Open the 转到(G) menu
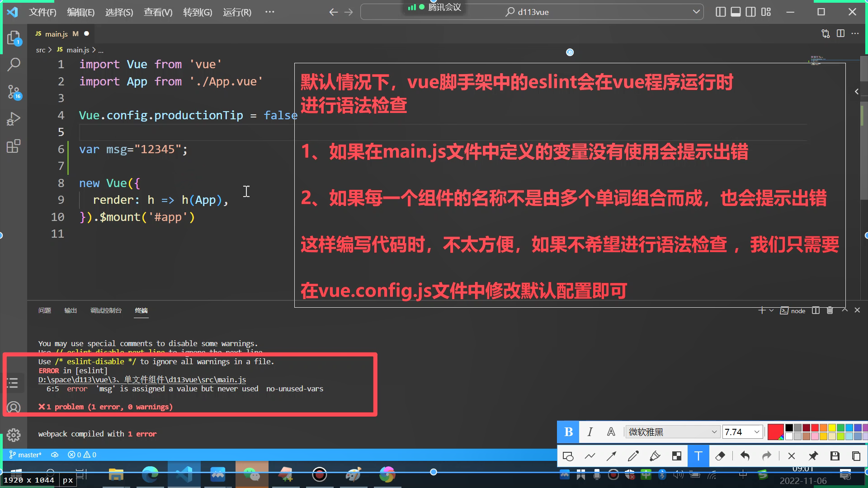Screen dimensions: 868x488 198,12
